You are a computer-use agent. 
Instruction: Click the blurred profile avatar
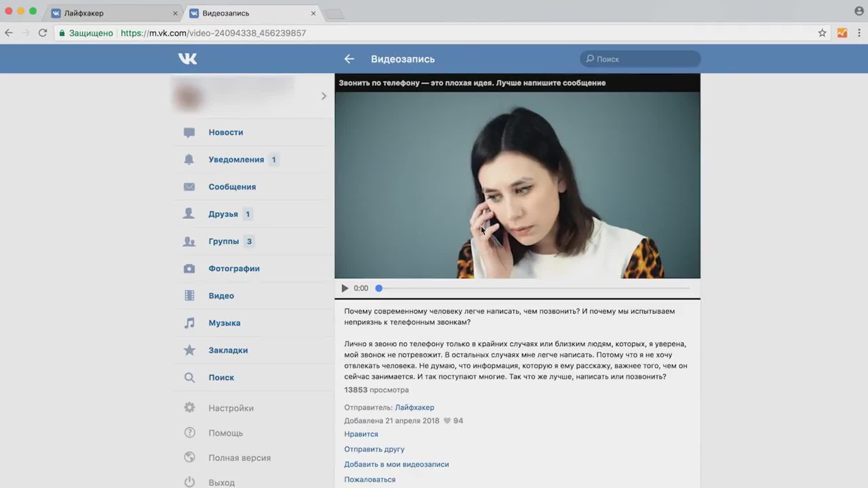(189, 97)
